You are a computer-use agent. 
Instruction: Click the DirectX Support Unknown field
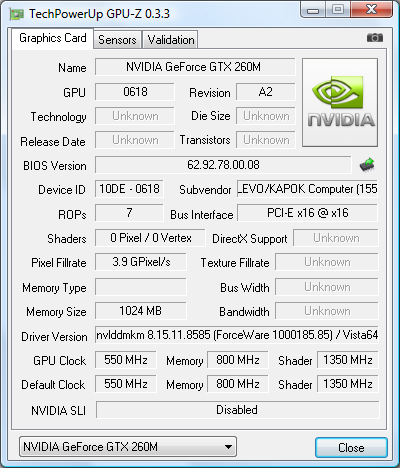[336, 238]
